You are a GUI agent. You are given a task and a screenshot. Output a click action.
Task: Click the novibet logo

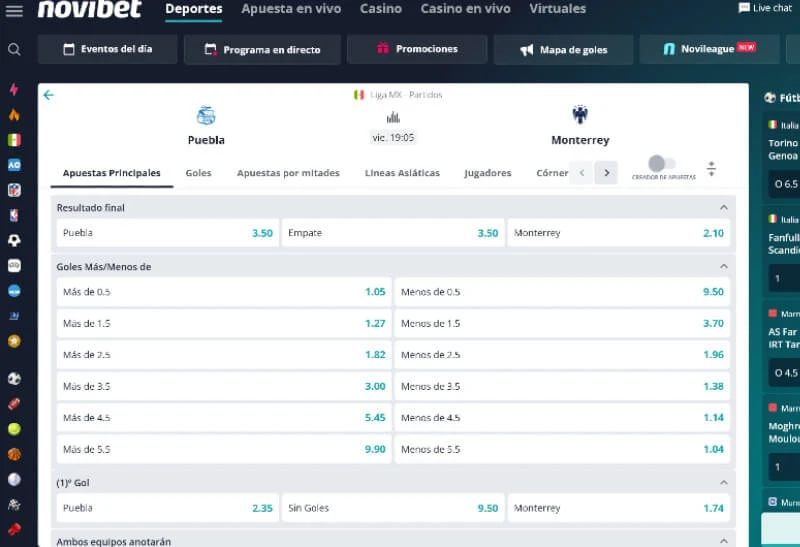(89, 9)
